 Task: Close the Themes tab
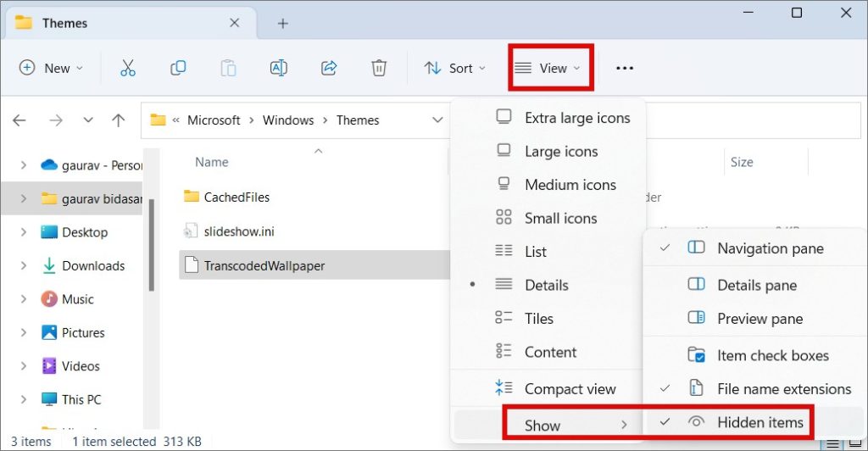235,23
